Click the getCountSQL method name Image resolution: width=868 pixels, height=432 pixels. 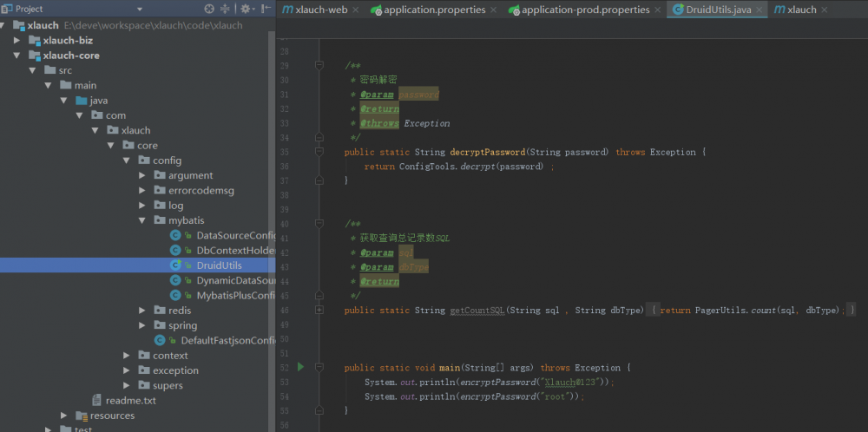[x=477, y=311]
